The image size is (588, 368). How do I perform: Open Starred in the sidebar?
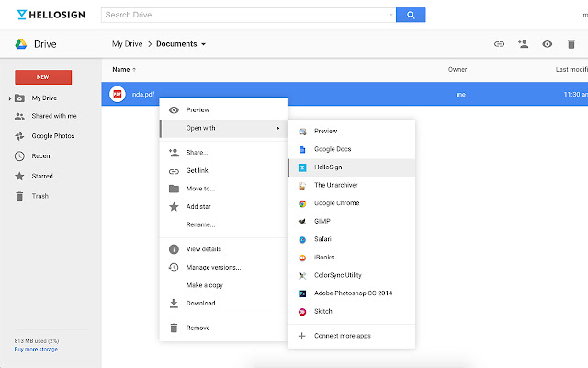pos(42,176)
